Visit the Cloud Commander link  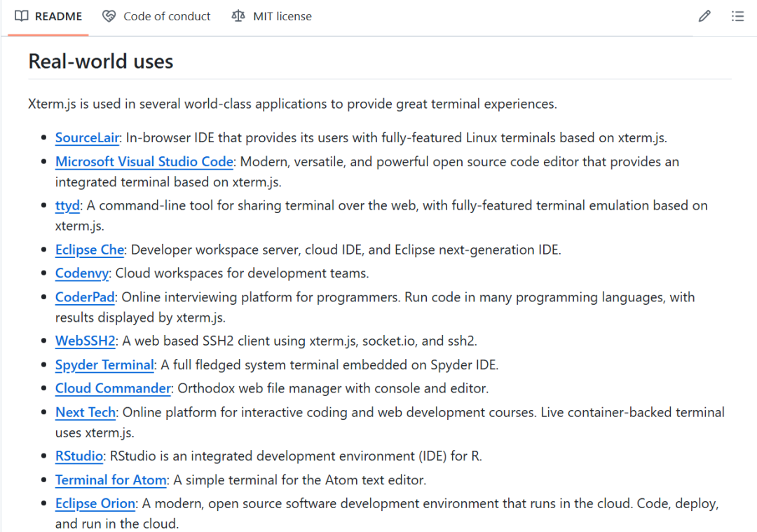[113, 388]
